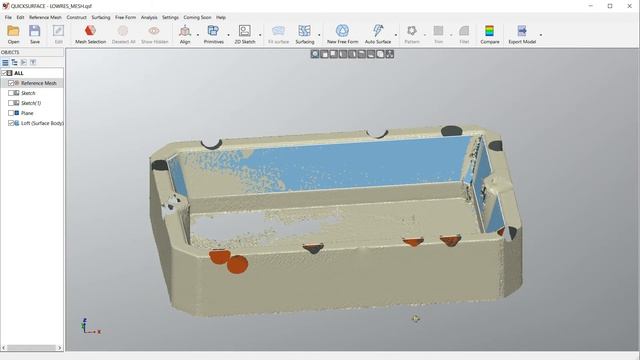
Task: Check the Sketch visibility checkbox
Action: [x=11, y=93]
